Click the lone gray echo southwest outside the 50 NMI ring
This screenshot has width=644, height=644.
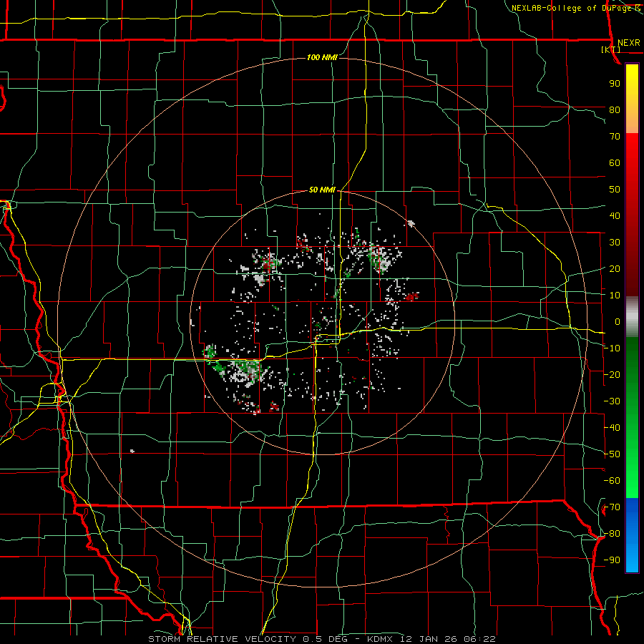132,451
